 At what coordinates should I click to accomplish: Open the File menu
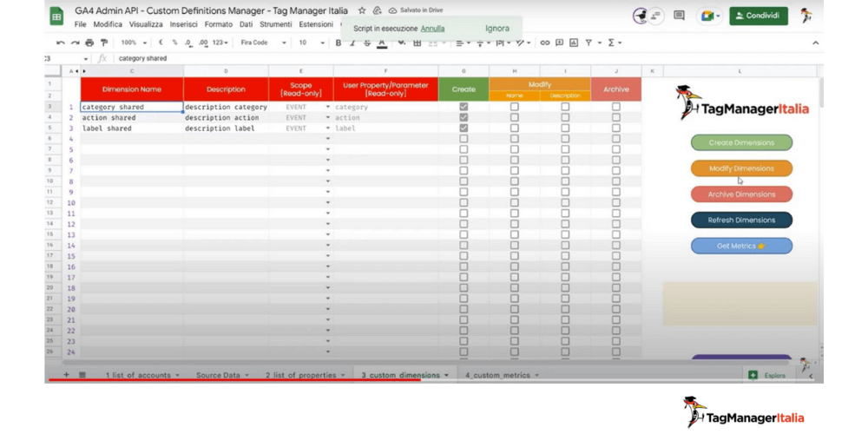pyautogui.click(x=80, y=24)
